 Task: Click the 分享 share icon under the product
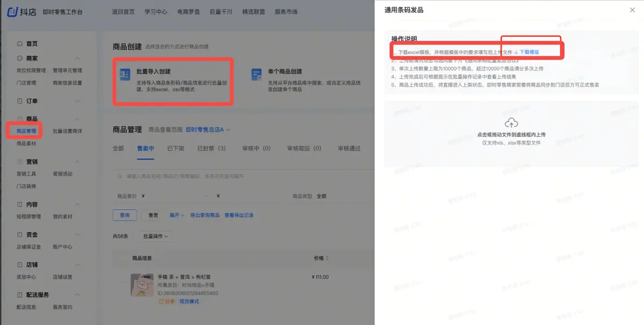(x=161, y=301)
